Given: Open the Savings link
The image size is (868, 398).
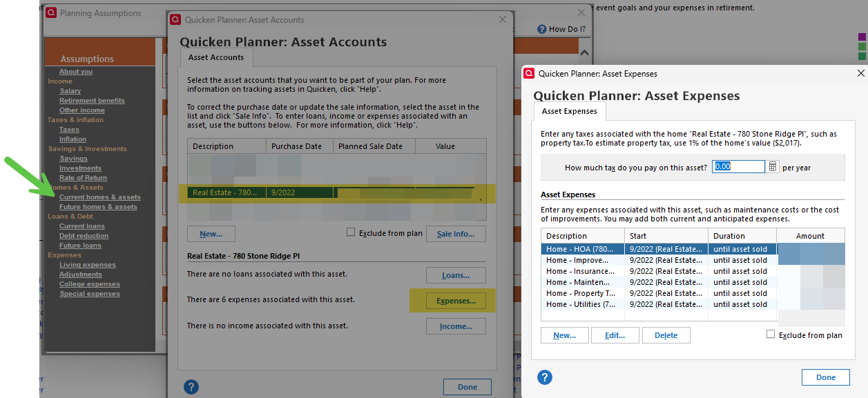Looking at the screenshot, I should pos(73,159).
